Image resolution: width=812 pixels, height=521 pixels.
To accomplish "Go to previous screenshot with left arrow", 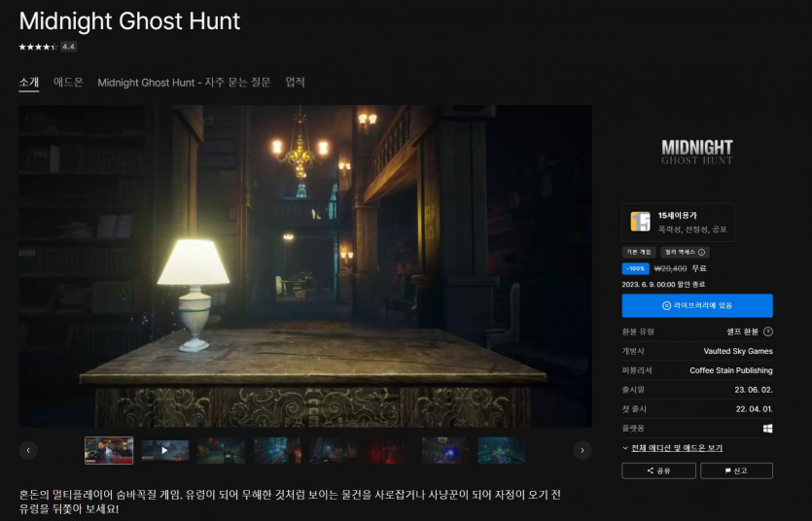I will (x=28, y=450).
